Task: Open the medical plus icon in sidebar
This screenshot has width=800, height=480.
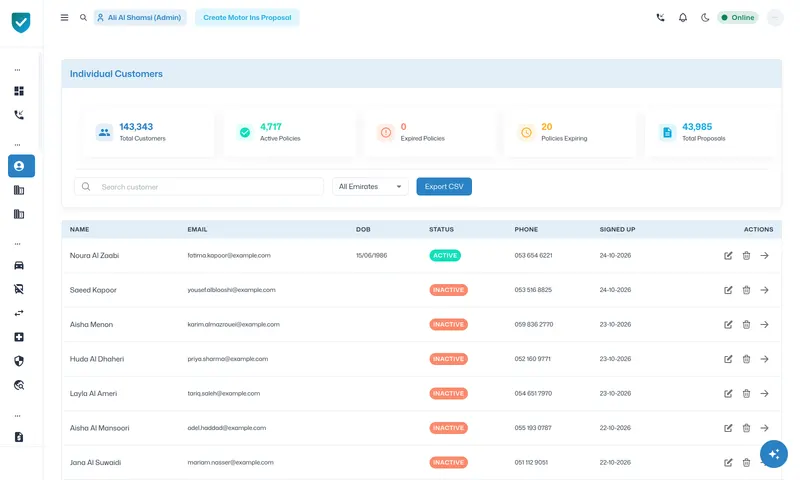Action: (x=19, y=337)
